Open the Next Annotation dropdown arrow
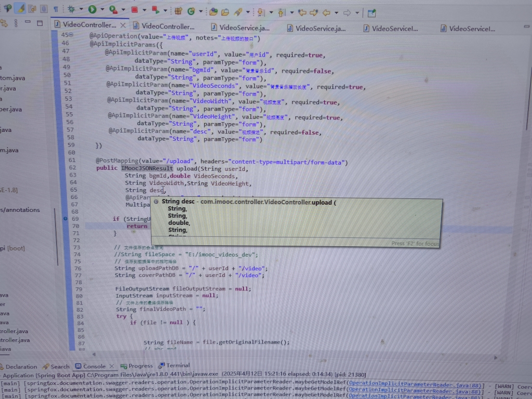Screen dimensions: 532x399 [x=271, y=12]
